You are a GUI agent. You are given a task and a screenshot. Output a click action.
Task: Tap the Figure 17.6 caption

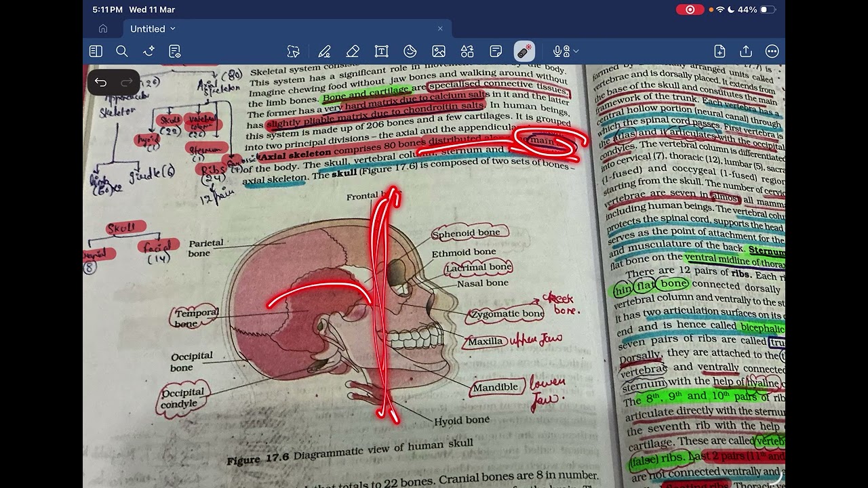point(350,451)
